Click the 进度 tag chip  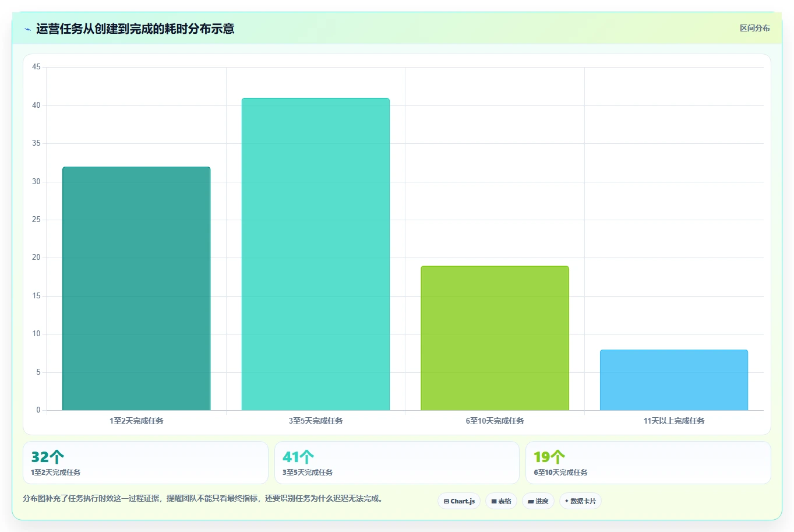pyautogui.click(x=538, y=501)
